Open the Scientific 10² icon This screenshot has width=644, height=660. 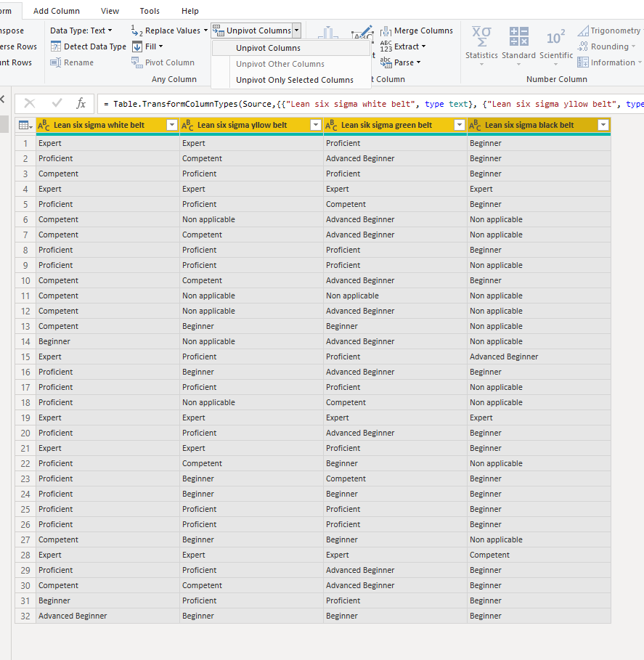555,37
